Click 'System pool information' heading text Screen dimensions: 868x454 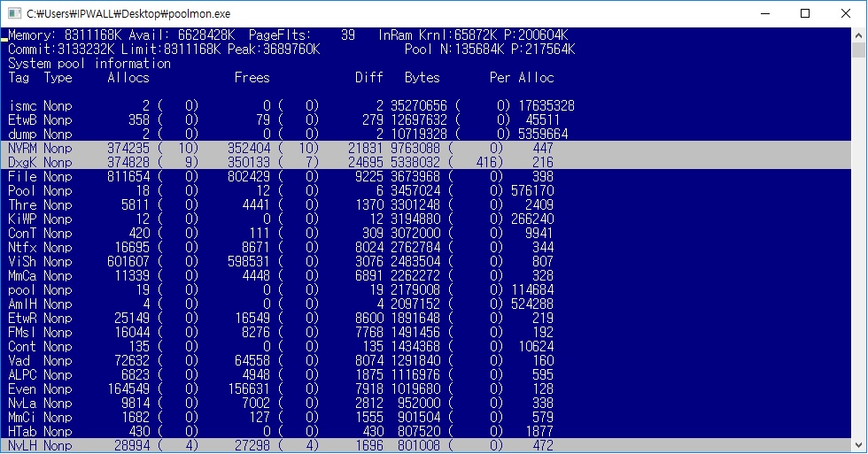tap(89, 64)
